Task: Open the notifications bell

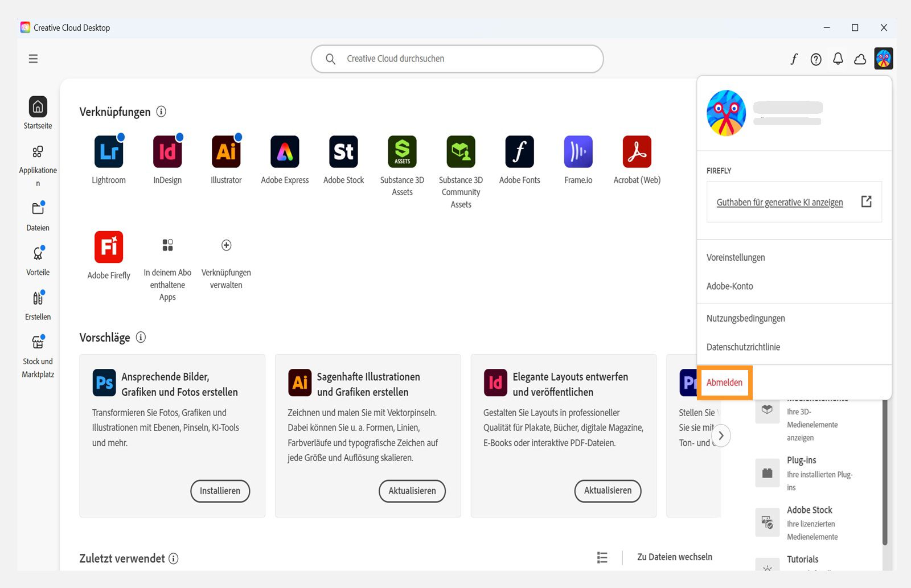Action: click(x=838, y=59)
